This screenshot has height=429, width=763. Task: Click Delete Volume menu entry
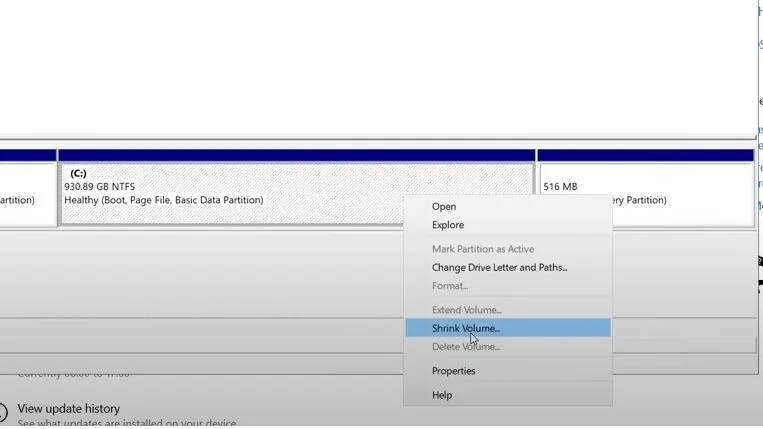(x=508, y=347)
